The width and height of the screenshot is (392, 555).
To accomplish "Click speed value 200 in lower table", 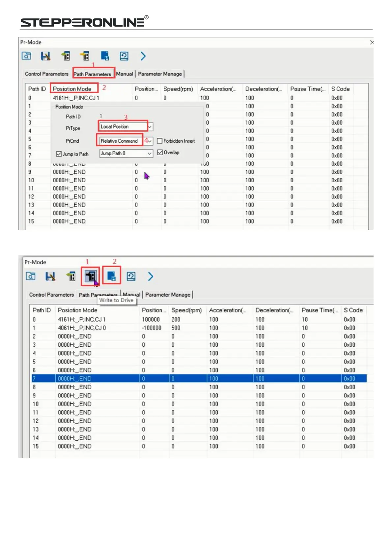I will coord(176,319).
